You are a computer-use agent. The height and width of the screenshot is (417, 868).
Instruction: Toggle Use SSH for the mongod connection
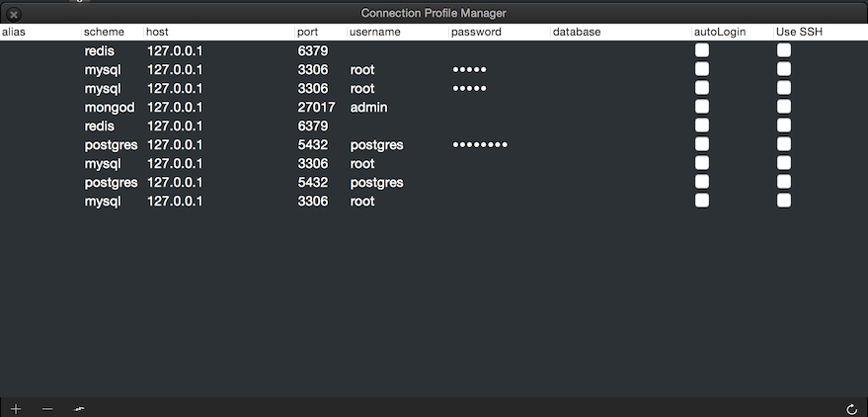pyautogui.click(x=784, y=107)
